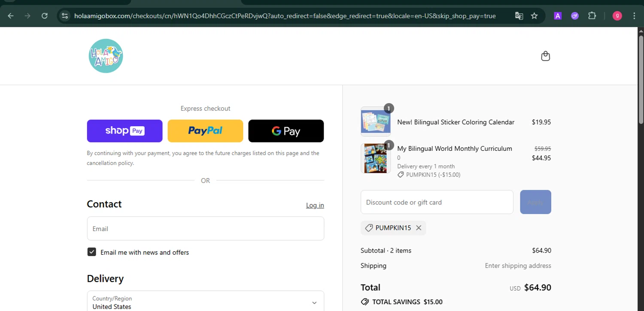
Task: Click the struck-through $59.95 price
Action: click(543, 149)
